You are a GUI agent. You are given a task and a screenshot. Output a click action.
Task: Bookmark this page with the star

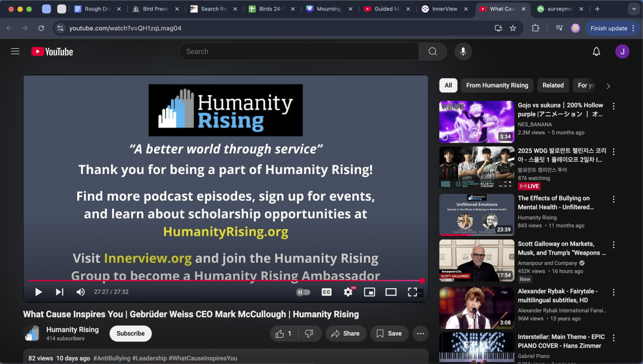[x=513, y=28]
